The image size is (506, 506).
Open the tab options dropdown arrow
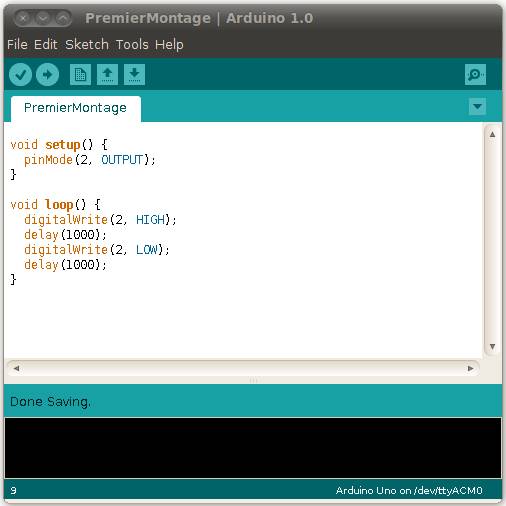(x=477, y=107)
